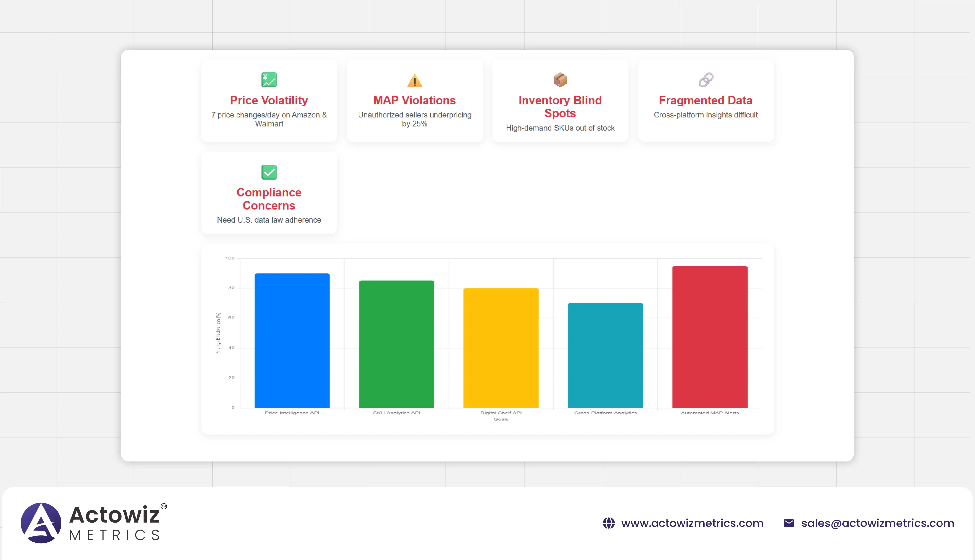Click the Inventory Blind Spots package icon
This screenshot has width=975, height=560.
point(560,80)
